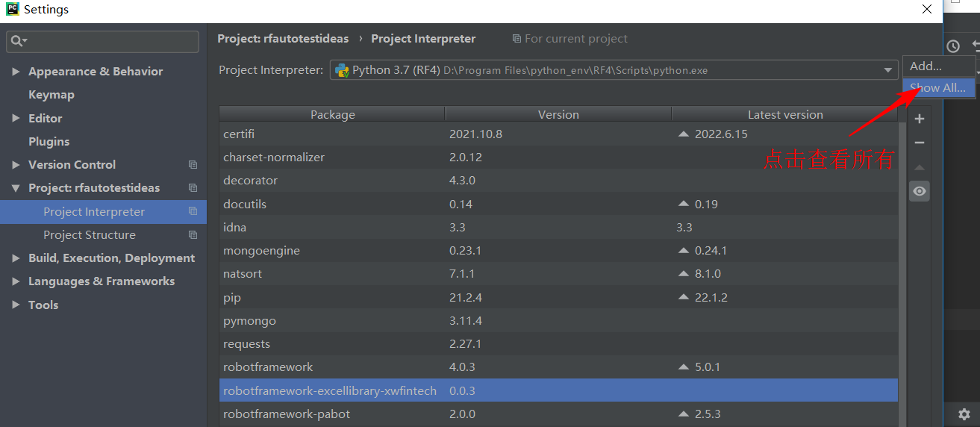The width and height of the screenshot is (980, 427).
Task: Toggle show early releases eye icon
Action: (920, 191)
